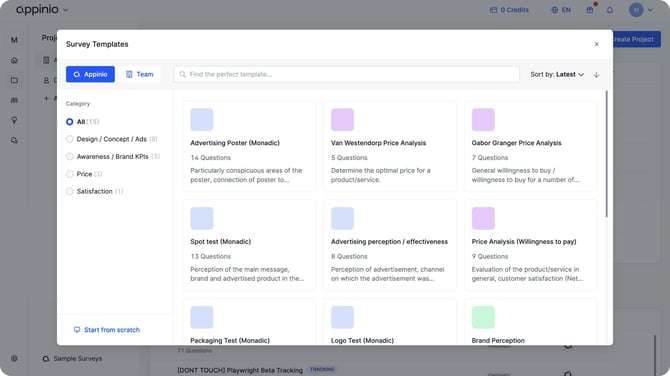Select the All category radio button
The image size is (670, 376).
70,122
